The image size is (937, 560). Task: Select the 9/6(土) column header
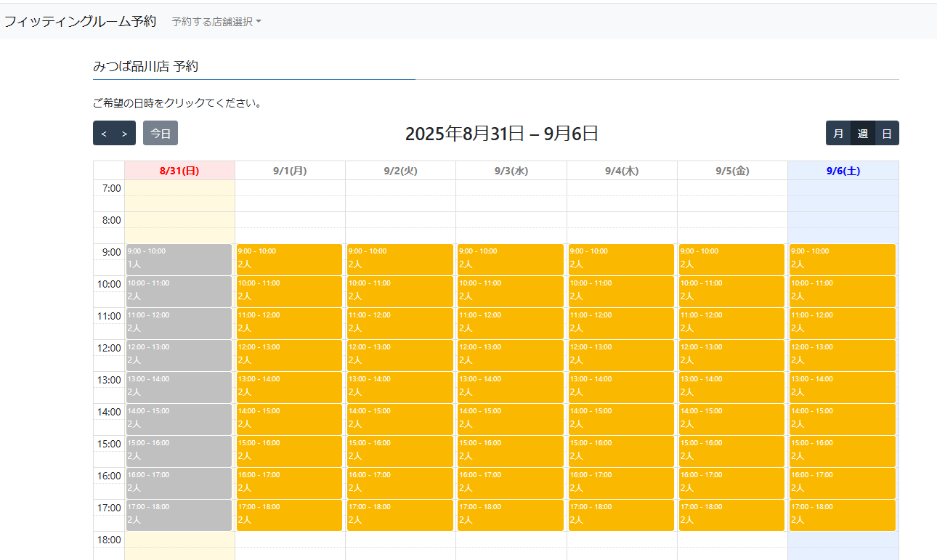[843, 171]
